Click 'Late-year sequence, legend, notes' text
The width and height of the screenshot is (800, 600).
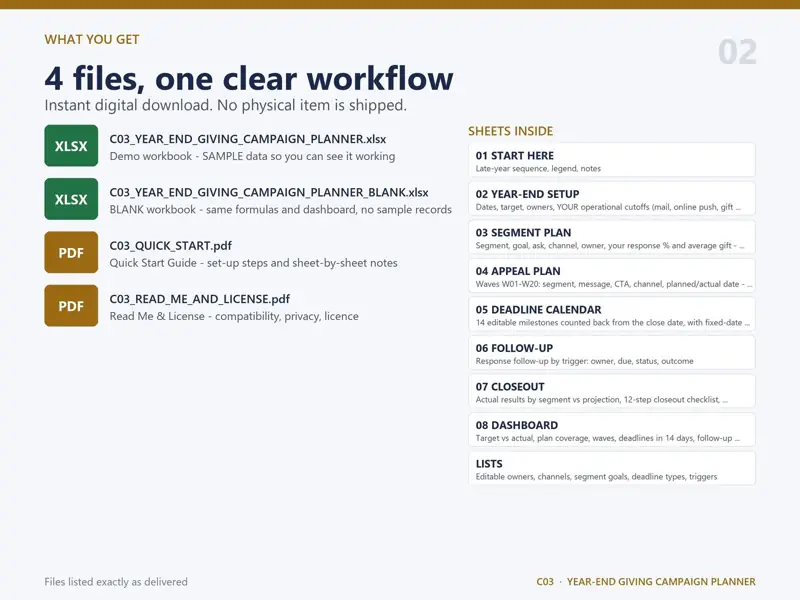(x=538, y=168)
